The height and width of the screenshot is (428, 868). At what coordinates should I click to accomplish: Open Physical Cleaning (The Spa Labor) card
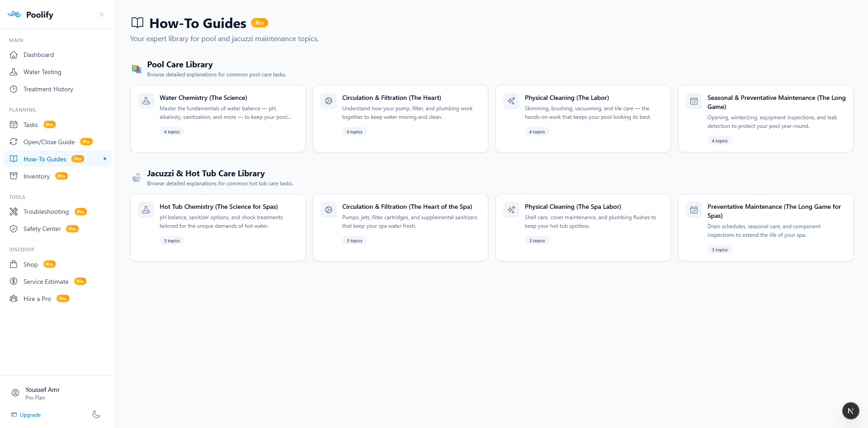(x=583, y=227)
